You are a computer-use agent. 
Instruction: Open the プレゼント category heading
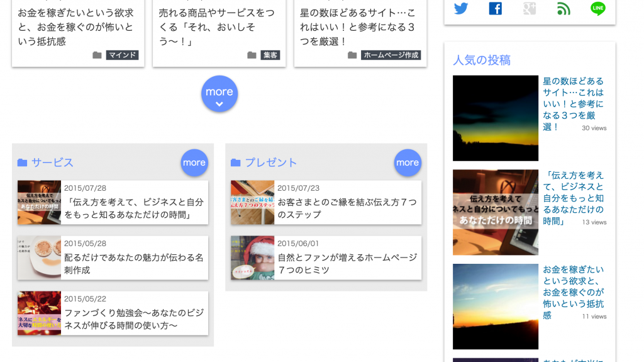tap(270, 162)
